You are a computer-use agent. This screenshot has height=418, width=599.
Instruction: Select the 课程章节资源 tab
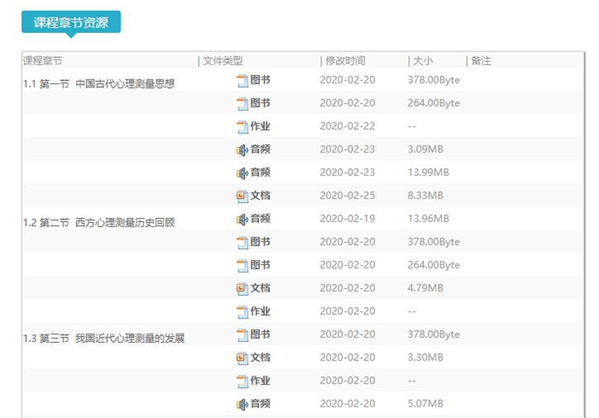[x=71, y=22]
